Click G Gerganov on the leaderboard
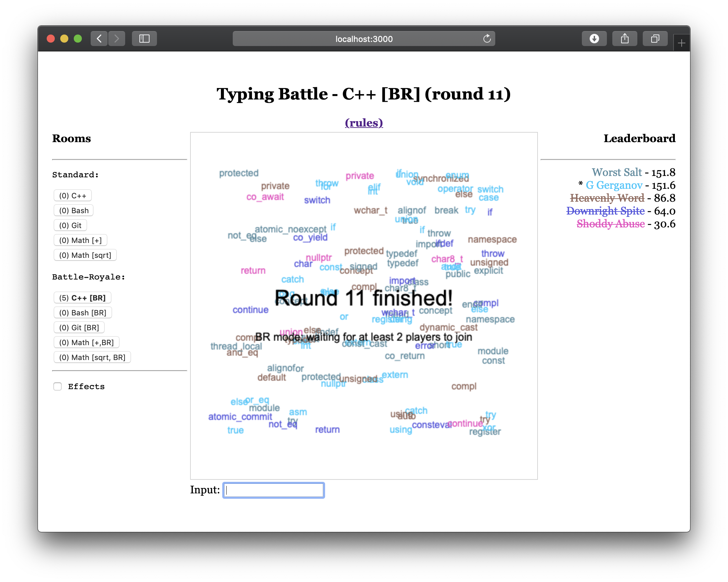The image size is (728, 582). [x=614, y=185]
